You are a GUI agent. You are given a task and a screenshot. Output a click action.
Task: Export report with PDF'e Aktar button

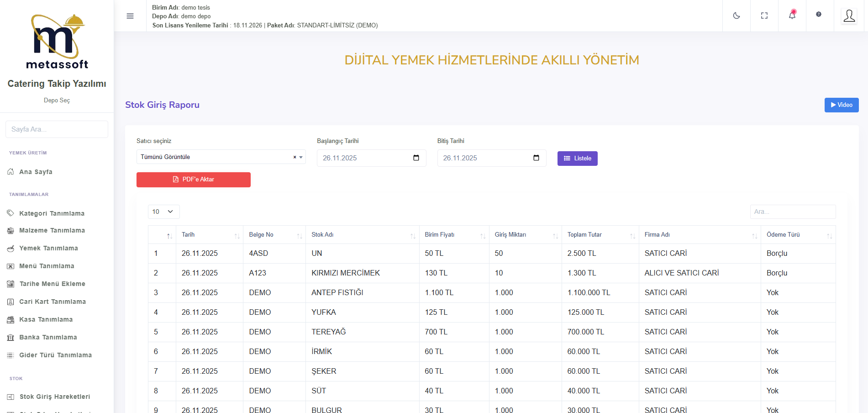coord(193,180)
